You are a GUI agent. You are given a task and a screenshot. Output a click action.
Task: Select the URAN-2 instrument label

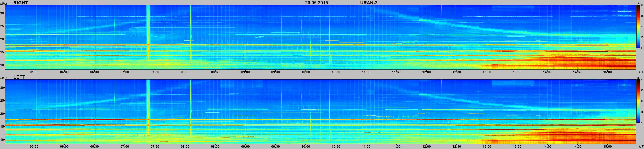(x=369, y=3)
